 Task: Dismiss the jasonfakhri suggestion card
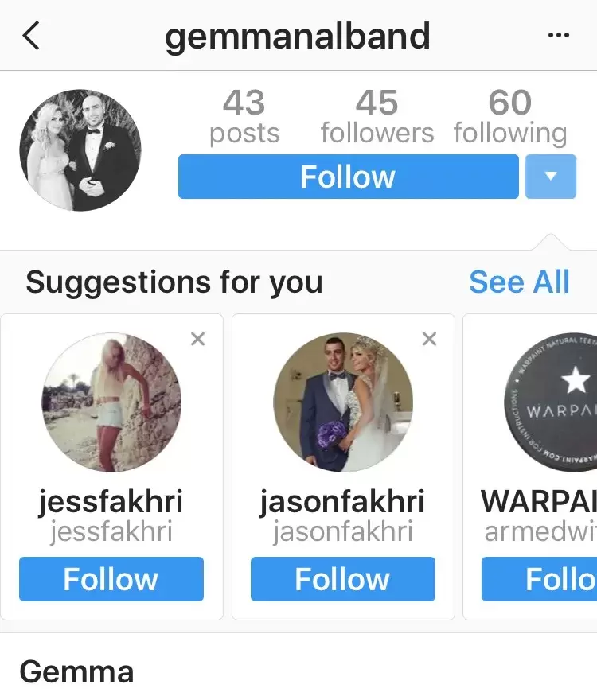click(x=429, y=339)
